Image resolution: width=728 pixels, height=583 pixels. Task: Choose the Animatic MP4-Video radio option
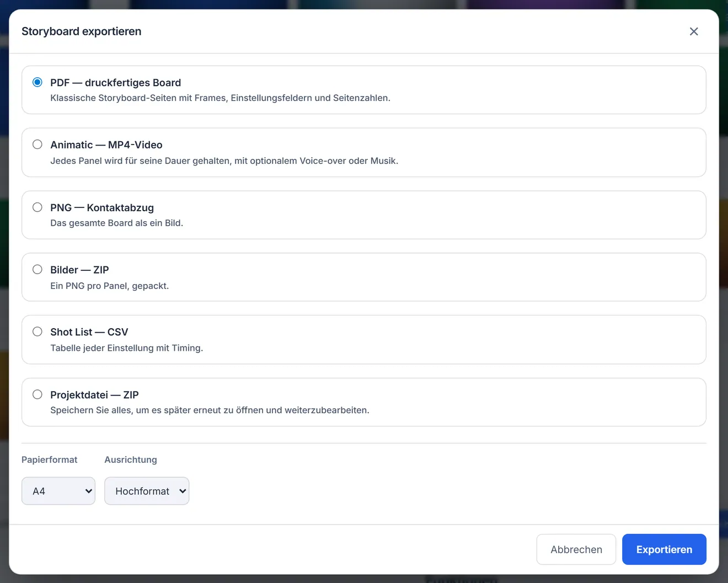point(38,145)
